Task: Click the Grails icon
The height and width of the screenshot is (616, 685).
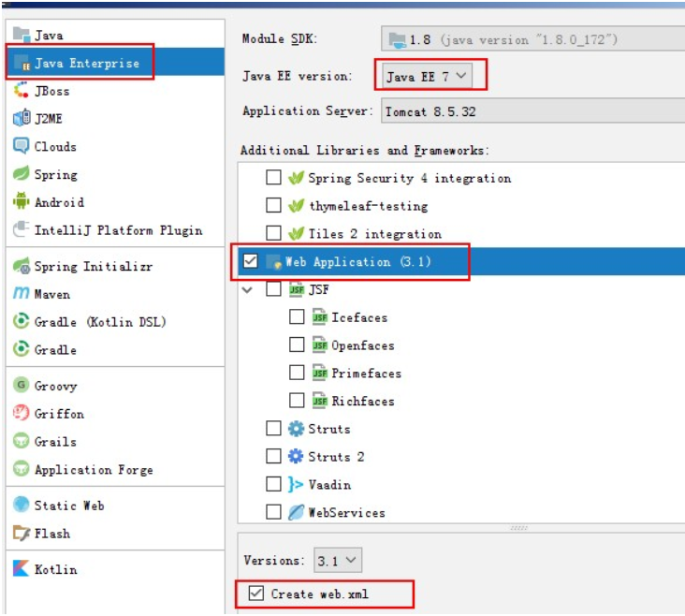Action: point(22,441)
